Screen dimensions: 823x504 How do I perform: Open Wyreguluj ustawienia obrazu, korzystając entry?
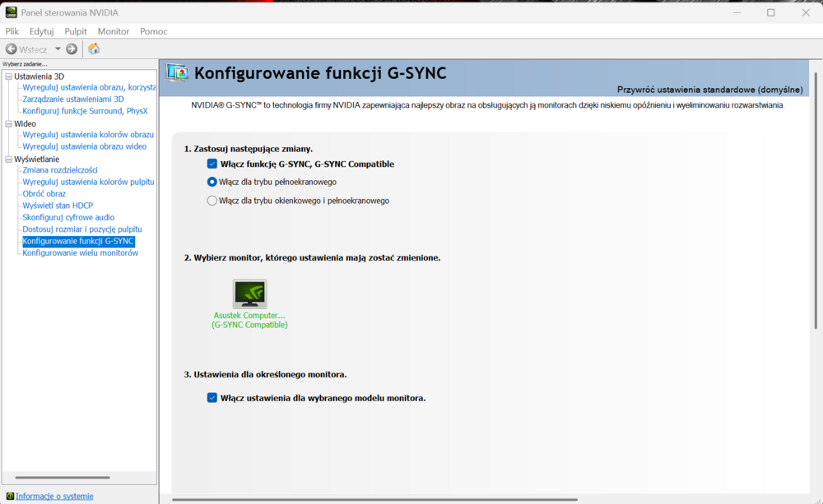point(89,87)
